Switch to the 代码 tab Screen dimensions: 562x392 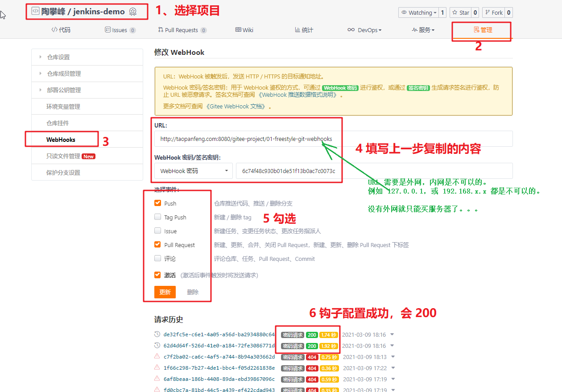click(x=61, y=30)
